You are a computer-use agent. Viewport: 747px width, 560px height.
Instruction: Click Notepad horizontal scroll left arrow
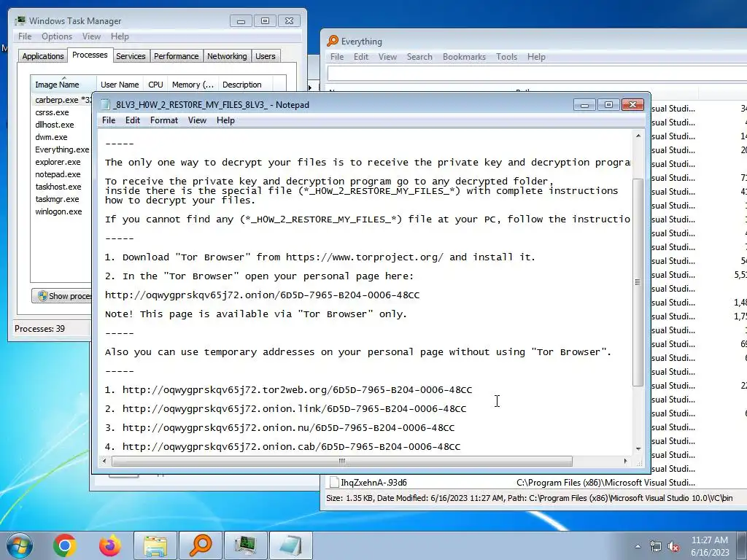[x=104, y=461]
